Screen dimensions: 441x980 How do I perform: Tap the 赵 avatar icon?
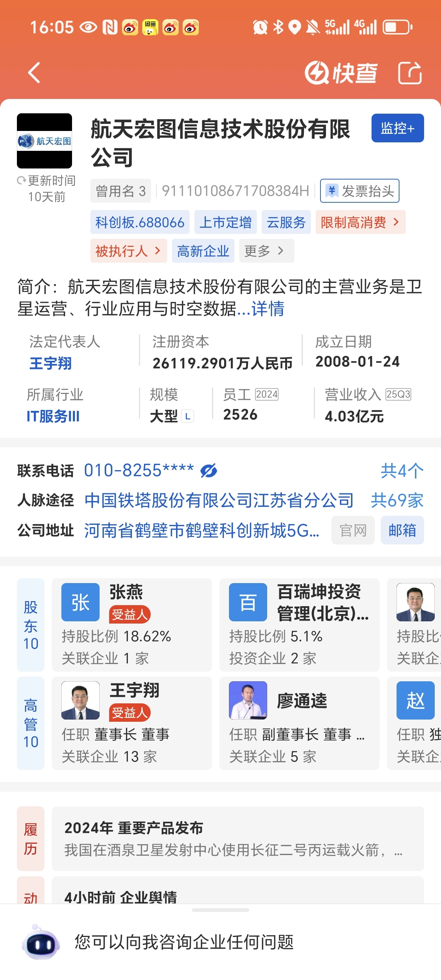coord(416,700)
